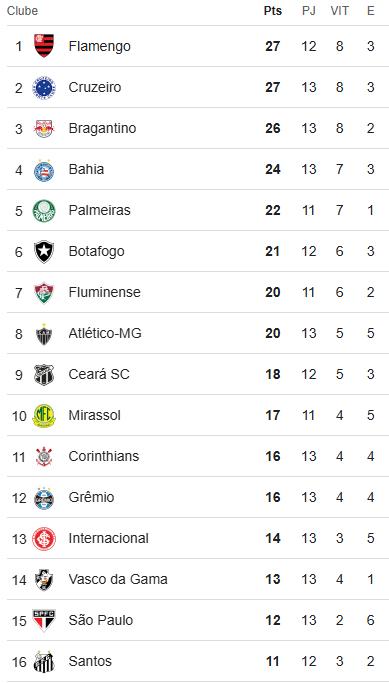Open the Bahia team name link
Image resolution: width=389 pixels, height=683 pixels.
86,169
